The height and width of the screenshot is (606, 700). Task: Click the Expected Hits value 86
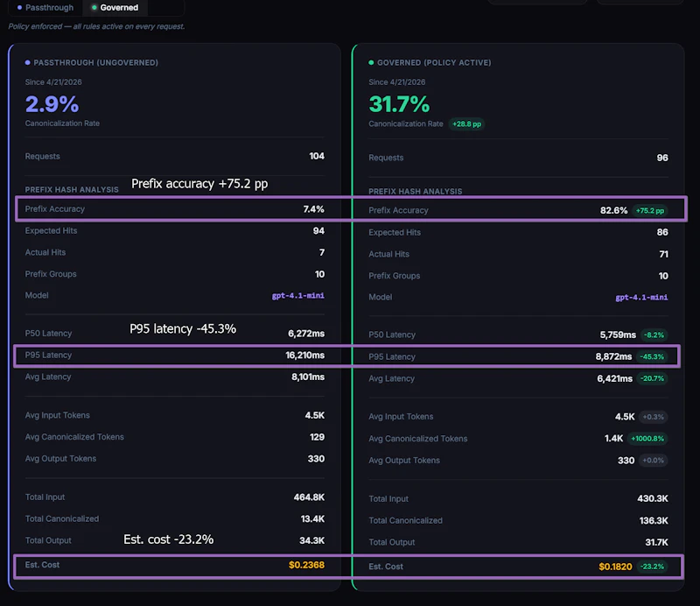click(x=662, y=232)
